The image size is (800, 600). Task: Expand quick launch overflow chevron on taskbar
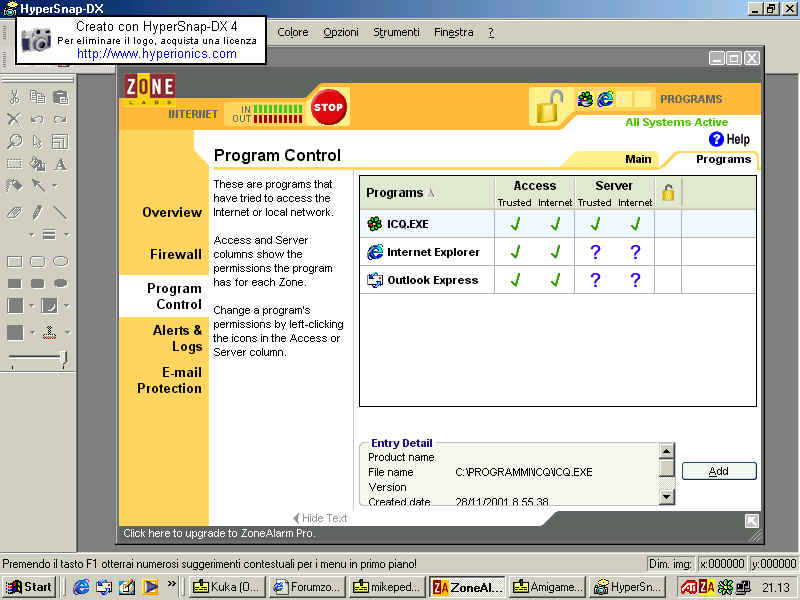171,584
